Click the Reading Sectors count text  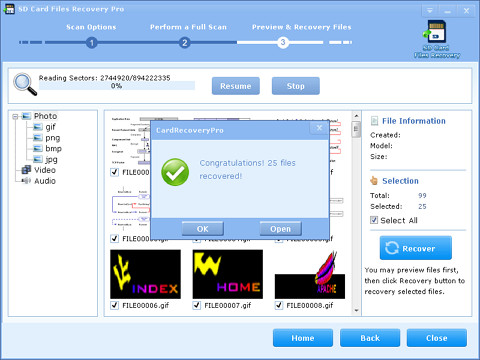104,78
